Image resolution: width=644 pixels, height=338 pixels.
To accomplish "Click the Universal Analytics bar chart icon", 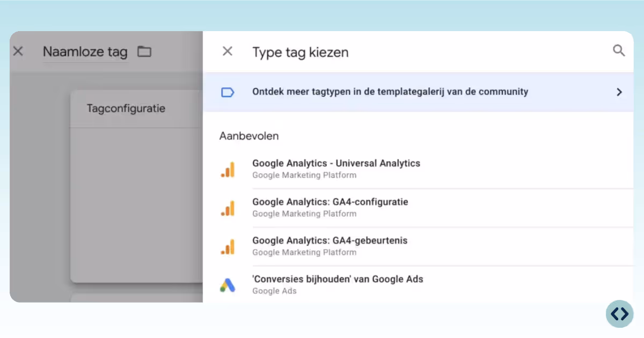I will (228, 170).
